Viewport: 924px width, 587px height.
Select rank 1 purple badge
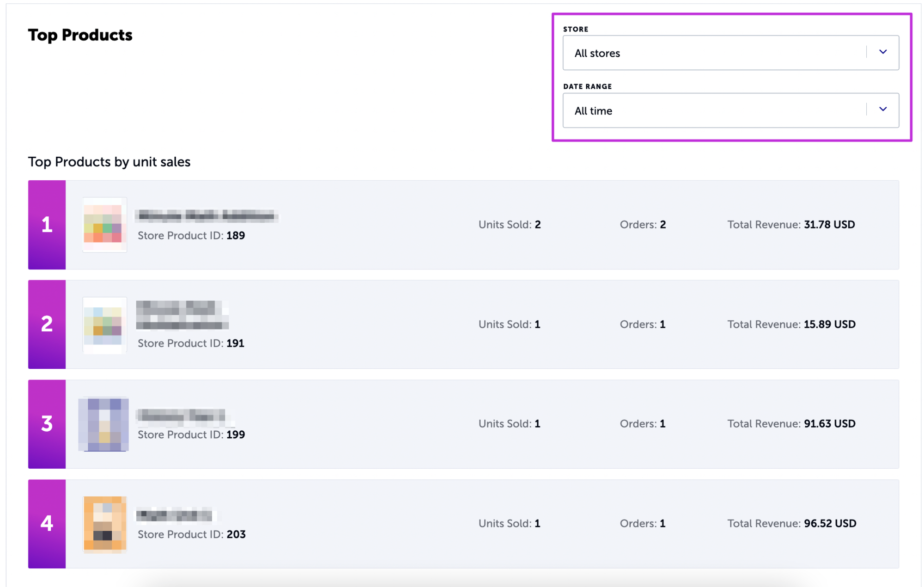[47, 225]
